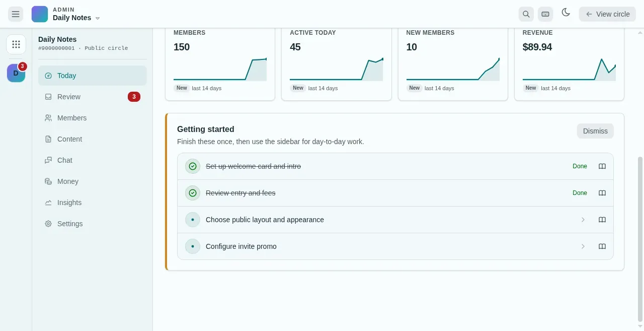Click bullet for Choose public layout

click(193, 220)
